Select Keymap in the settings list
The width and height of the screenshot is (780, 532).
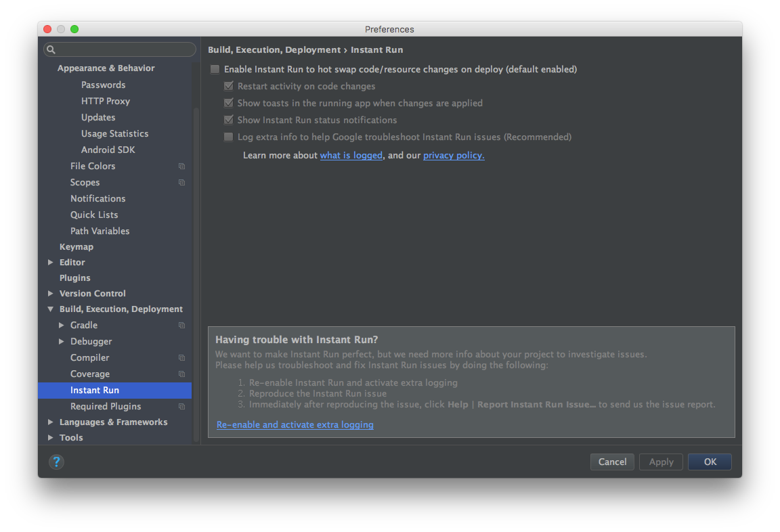pyautogui.click(x=76, y=246)
